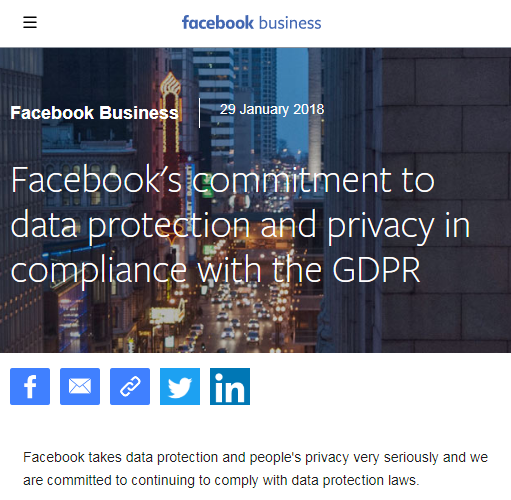Share the article via email icon

tap(80, 386)
